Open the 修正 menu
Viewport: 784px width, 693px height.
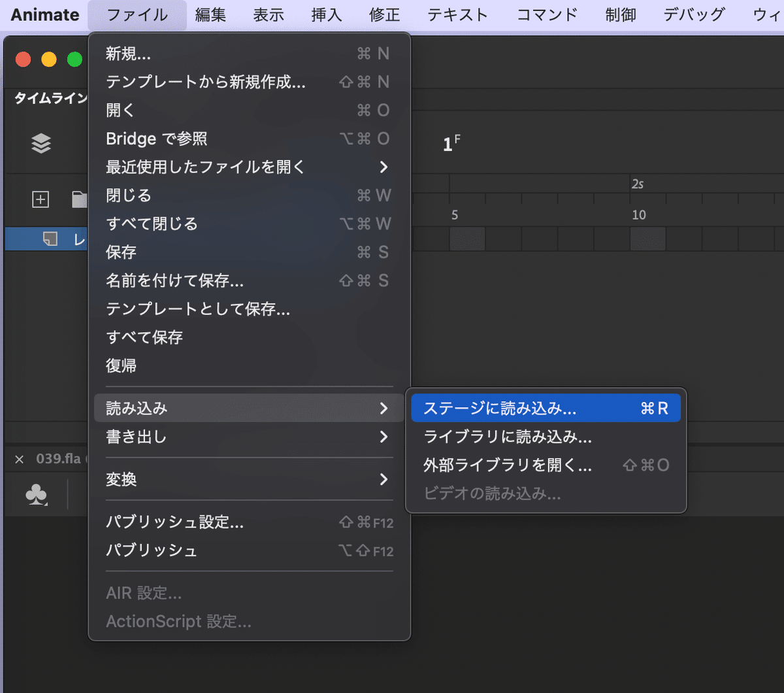(385, 15)
